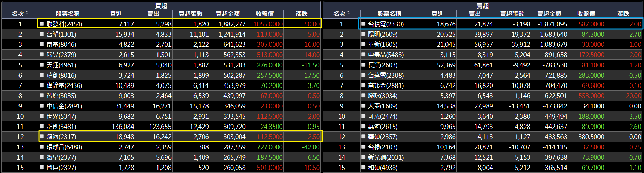The image size is (644, 173).
Task: Click the 漲跌 value 20.00
Action: pyautogui.click(x=633, y=96)
